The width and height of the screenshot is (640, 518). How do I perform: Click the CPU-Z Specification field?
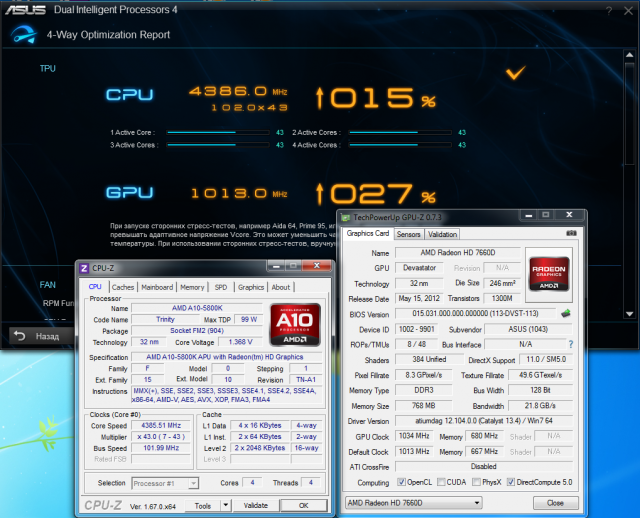coord(226,357)
